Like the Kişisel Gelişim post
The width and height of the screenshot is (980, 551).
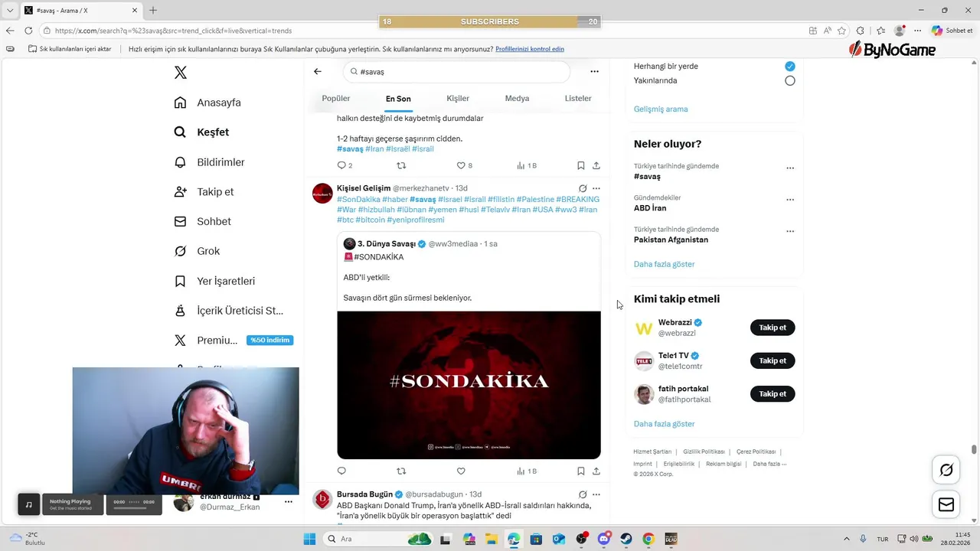[x=461, y=471]
